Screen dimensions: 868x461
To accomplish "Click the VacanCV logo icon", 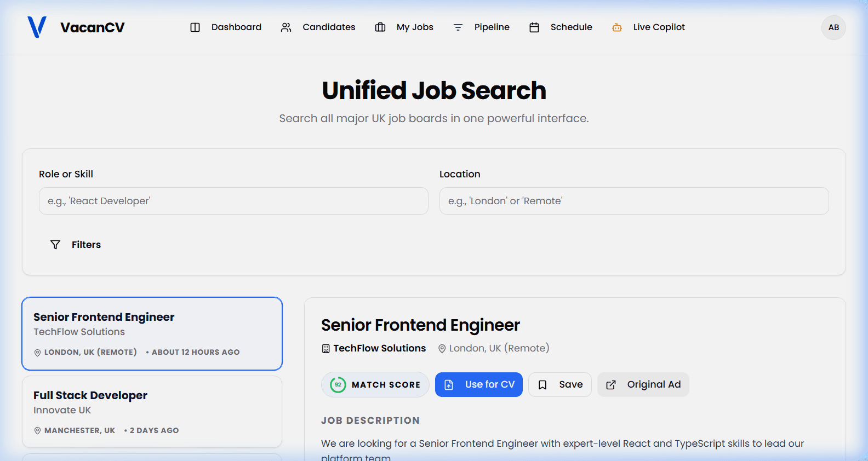I will click(37, 27).
